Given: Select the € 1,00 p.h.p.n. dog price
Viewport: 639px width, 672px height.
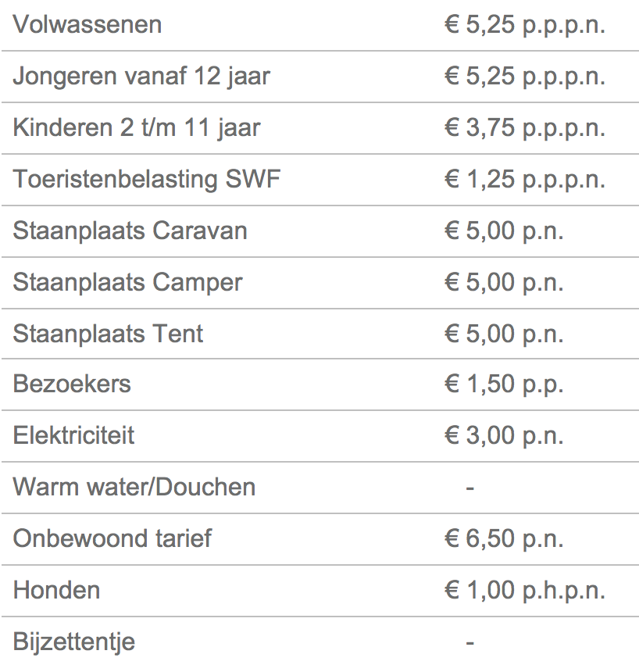Looking at the screenshot, I should (525, 590).
